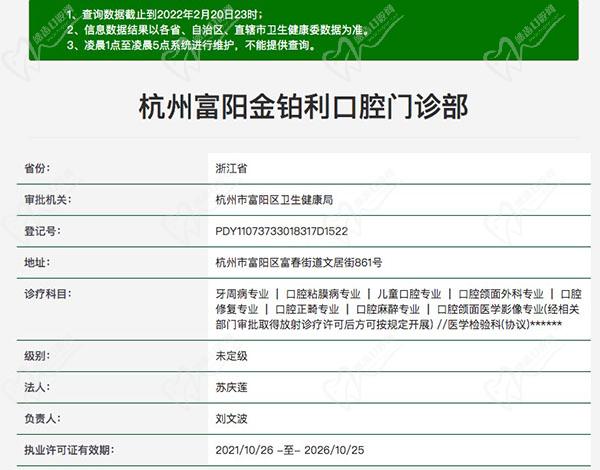
Task: Click the 登记号 label
Action: (x=42, y=231)
